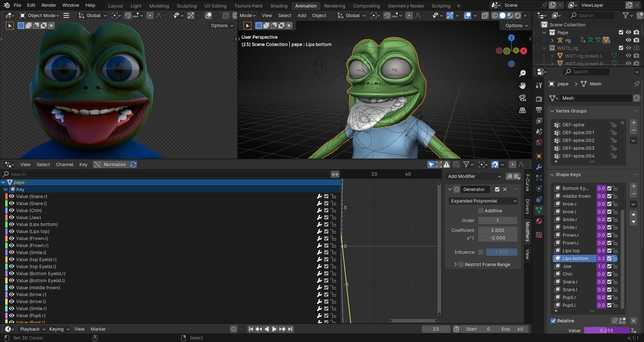Screen dimensions: 644x342
Task: Open the Keying dropdown in timeline
Action: click(59, 329)
